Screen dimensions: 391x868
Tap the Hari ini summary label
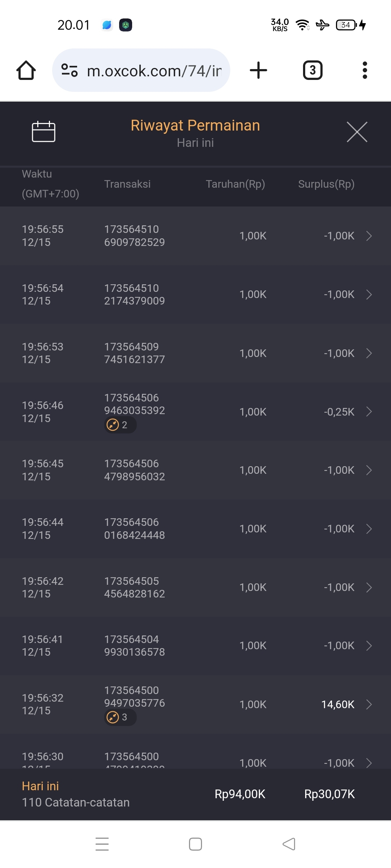(40, 786)
